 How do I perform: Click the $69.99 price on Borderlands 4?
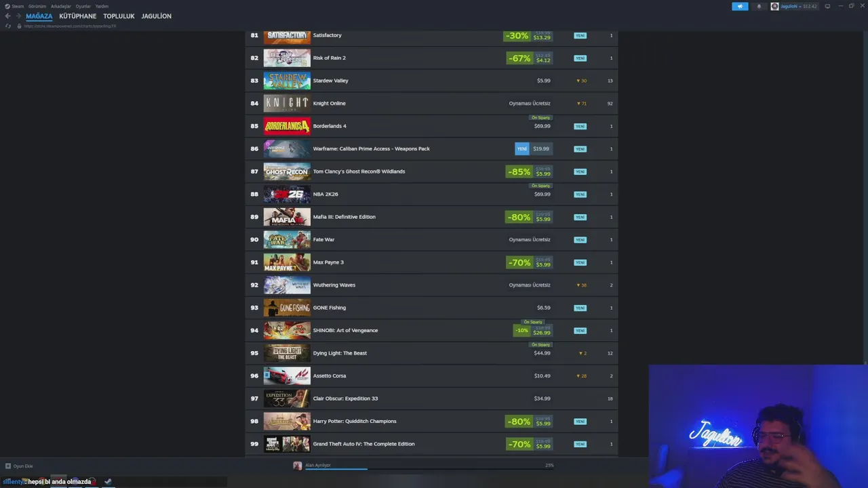point(542,126)
